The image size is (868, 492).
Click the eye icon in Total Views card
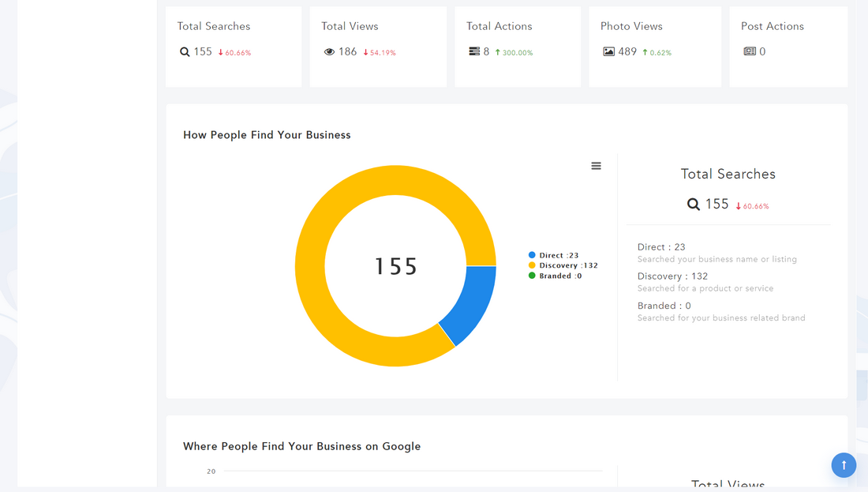pos(329,52)
